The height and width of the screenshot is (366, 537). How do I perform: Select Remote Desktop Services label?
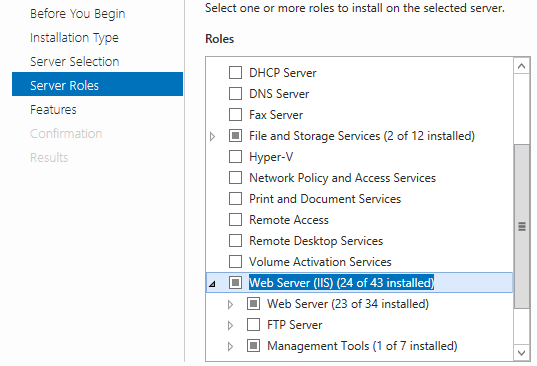(x=316, y=241)
